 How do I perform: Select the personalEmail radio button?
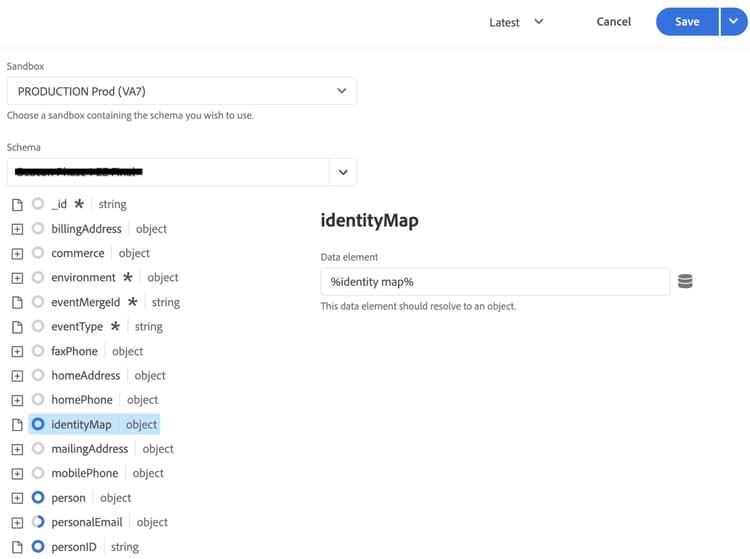(x=38, y=522)
